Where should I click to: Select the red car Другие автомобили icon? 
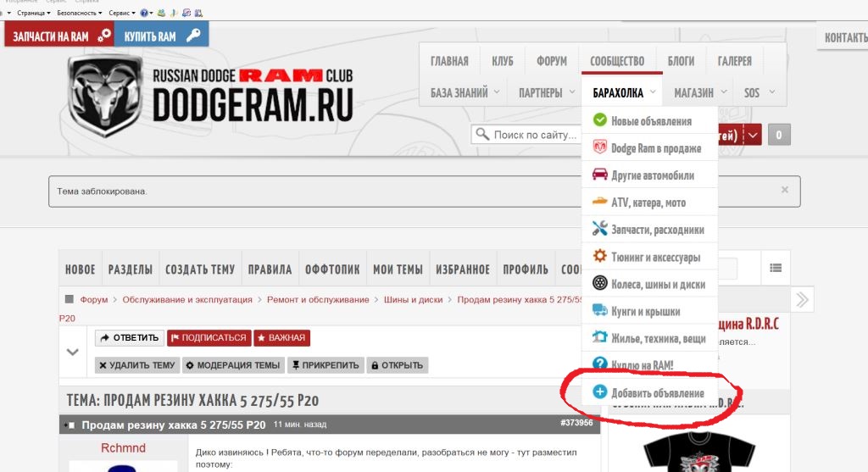(599, 175)
